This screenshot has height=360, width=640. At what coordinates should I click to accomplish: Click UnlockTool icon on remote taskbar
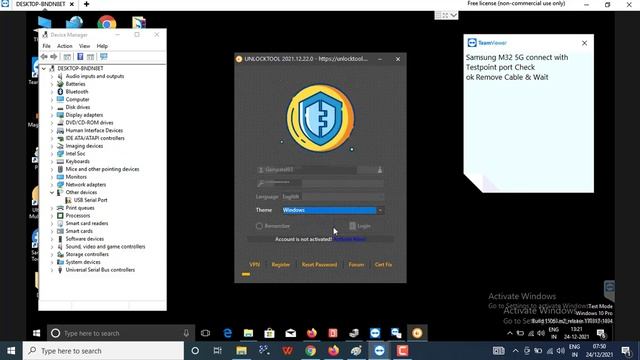pos(417,333)
